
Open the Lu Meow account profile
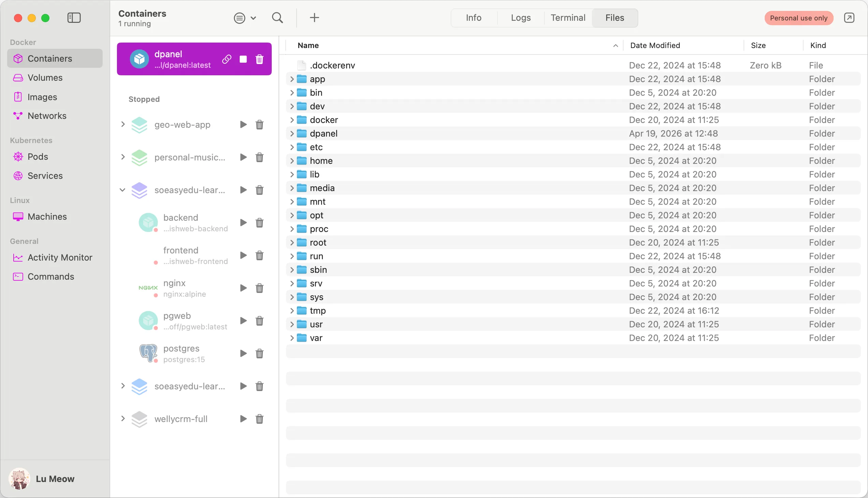42,479
